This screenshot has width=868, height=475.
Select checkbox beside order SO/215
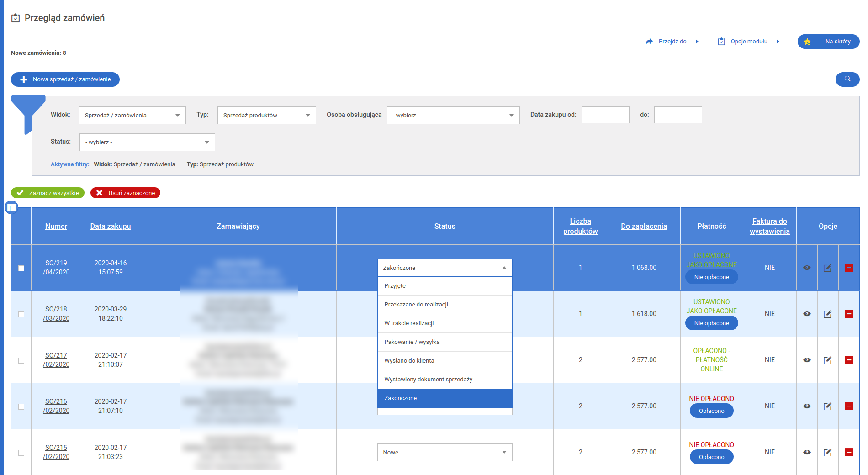point(21,453)
